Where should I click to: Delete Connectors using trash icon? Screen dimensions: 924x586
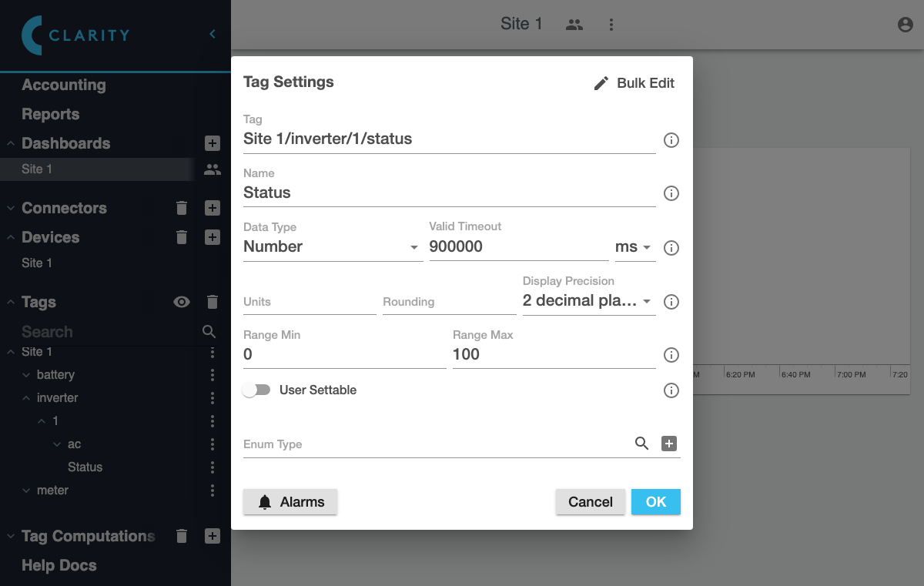182,208
